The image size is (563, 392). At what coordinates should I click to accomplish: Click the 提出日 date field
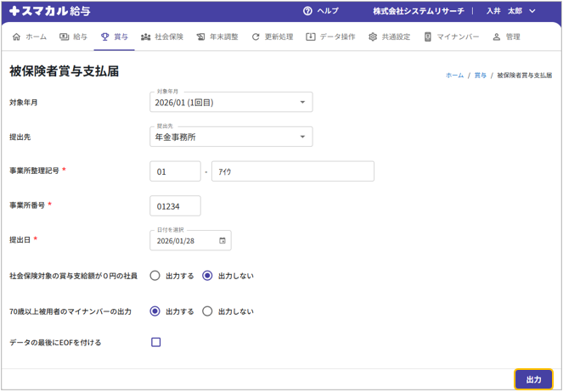[190, 241]
